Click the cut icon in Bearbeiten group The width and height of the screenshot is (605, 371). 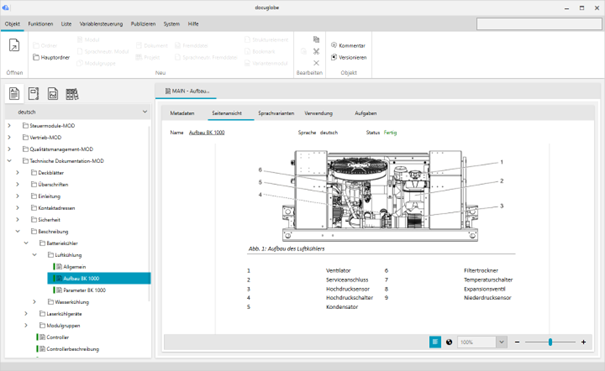point(316,51)
